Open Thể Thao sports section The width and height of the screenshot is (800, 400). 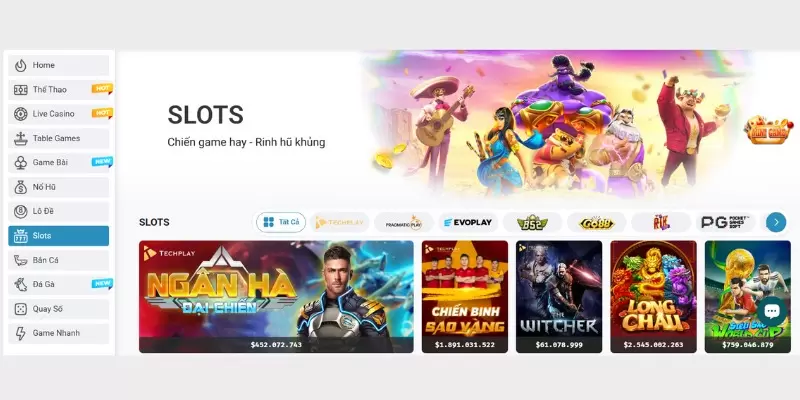click(59, 90)
